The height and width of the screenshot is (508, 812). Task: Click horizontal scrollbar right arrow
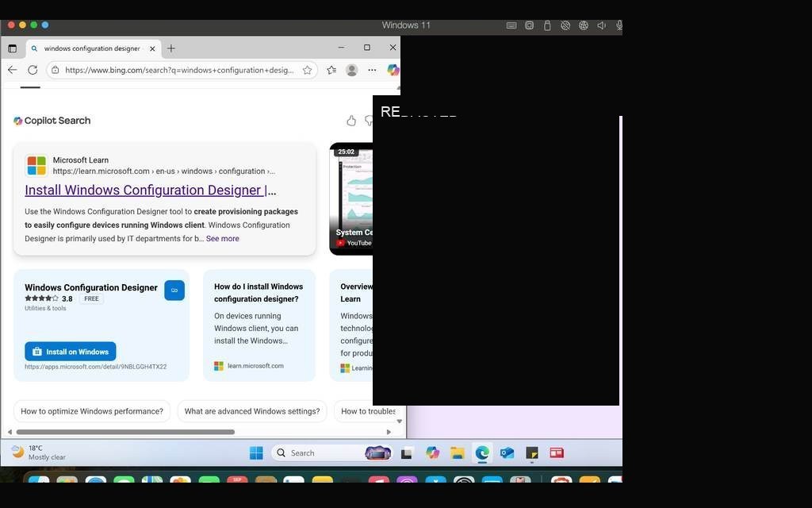[389, 432]
